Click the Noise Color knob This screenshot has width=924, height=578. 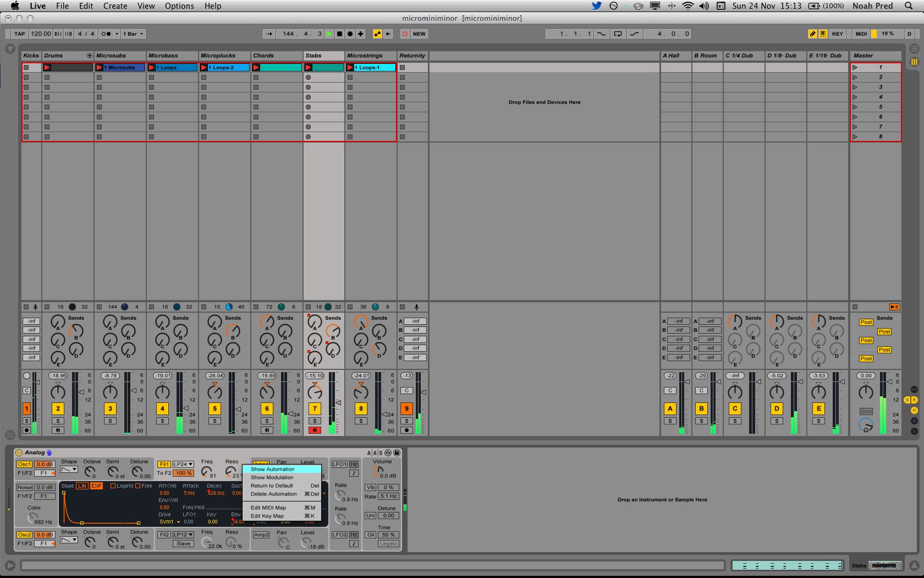pyautogui.click(x=32, y=517)
